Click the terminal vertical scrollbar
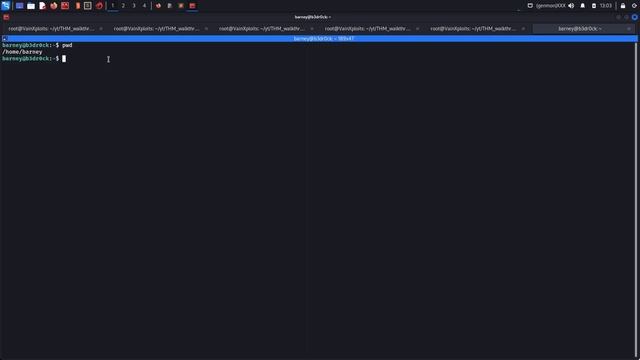 point(636,200)
